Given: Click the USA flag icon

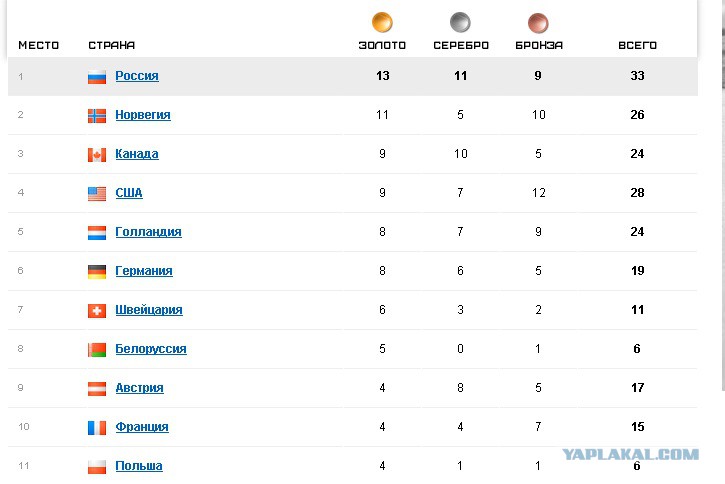Looking at the screenshot, I should [97, 193].
